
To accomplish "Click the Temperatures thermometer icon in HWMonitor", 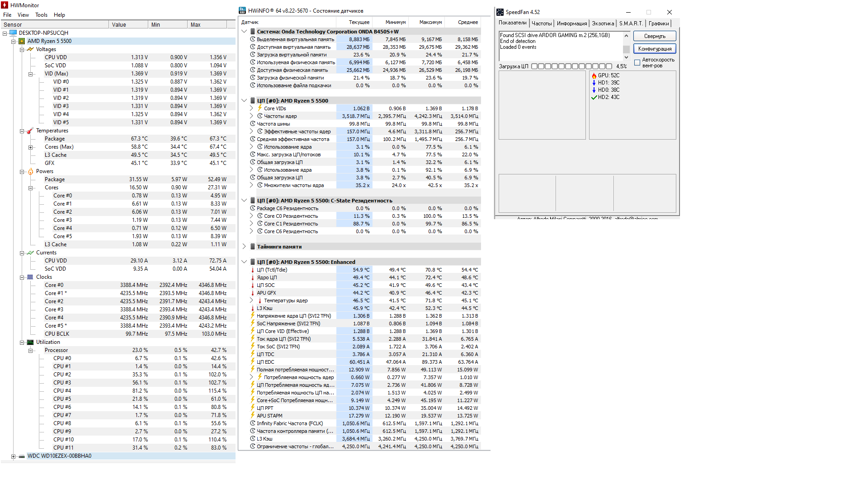I will (30, 131).
